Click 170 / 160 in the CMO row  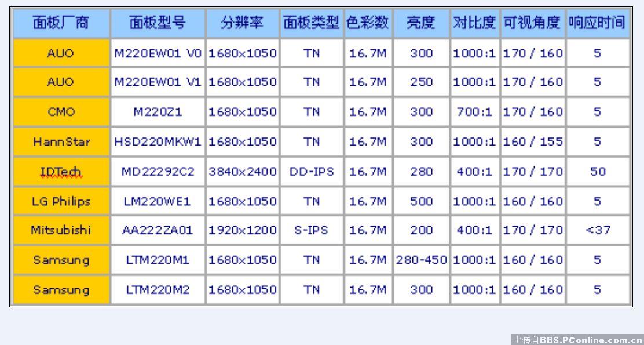[x=533, y=112]
